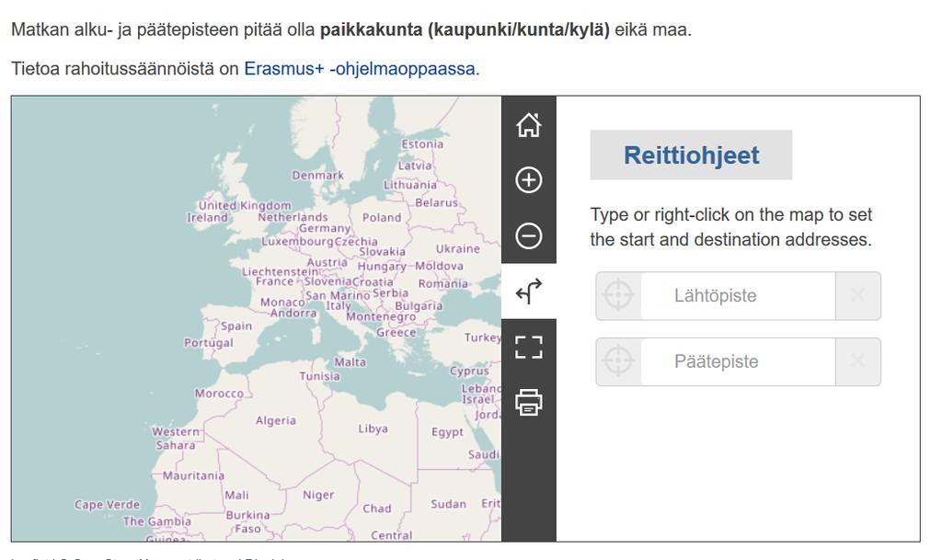Click the Chad label on the map
This screenshot has width=942, height=560.
click(x=376, y=509)
